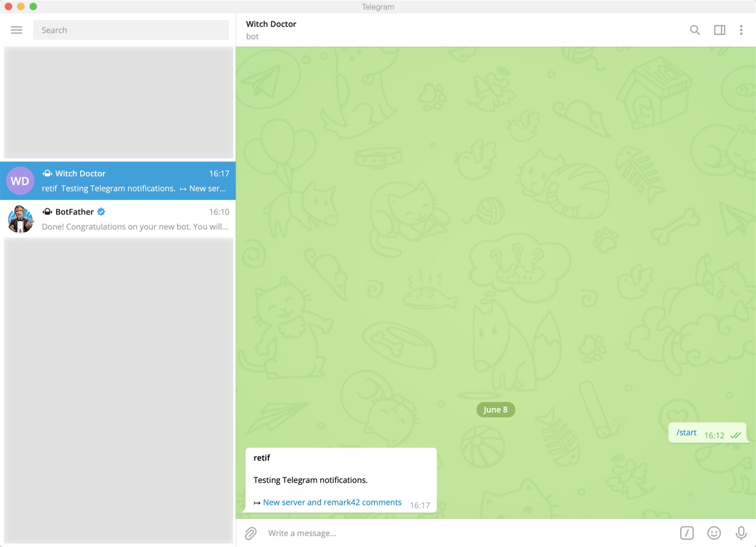Open the BotFather chat
The image size is (756, 547).
click(118, 219)
